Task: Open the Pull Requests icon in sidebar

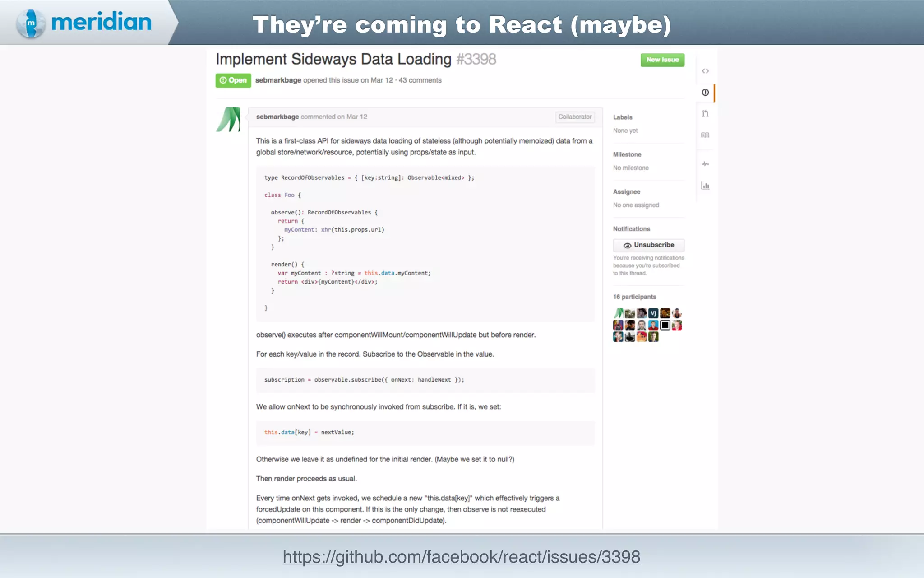Action: 705,114
